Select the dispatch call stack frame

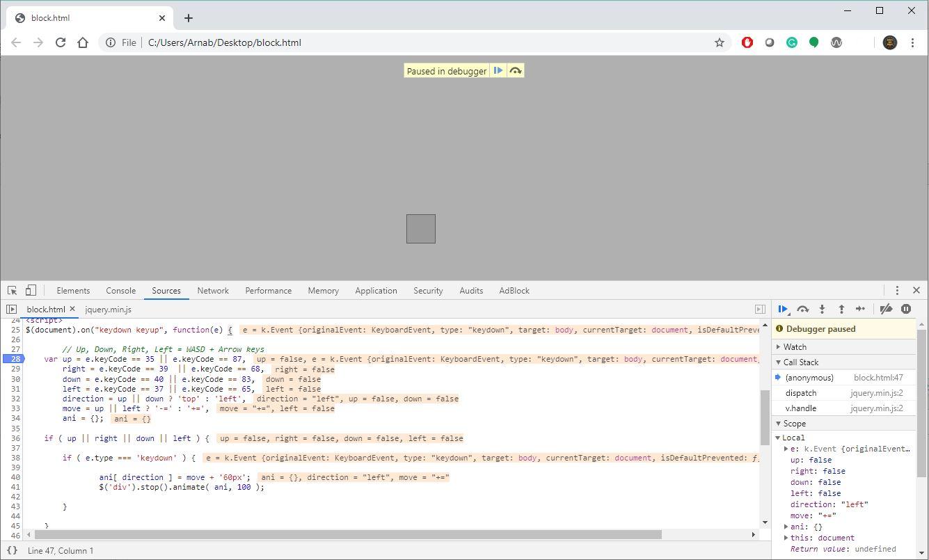point(844,392)
